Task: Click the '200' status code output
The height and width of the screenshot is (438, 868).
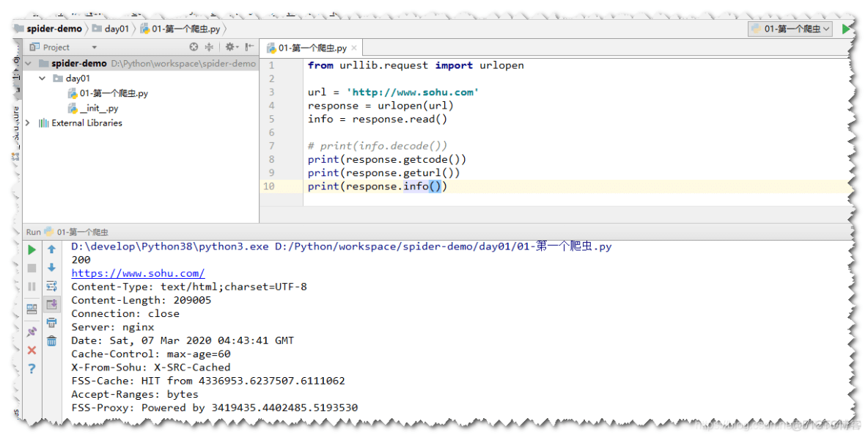Action: [81, 260]
